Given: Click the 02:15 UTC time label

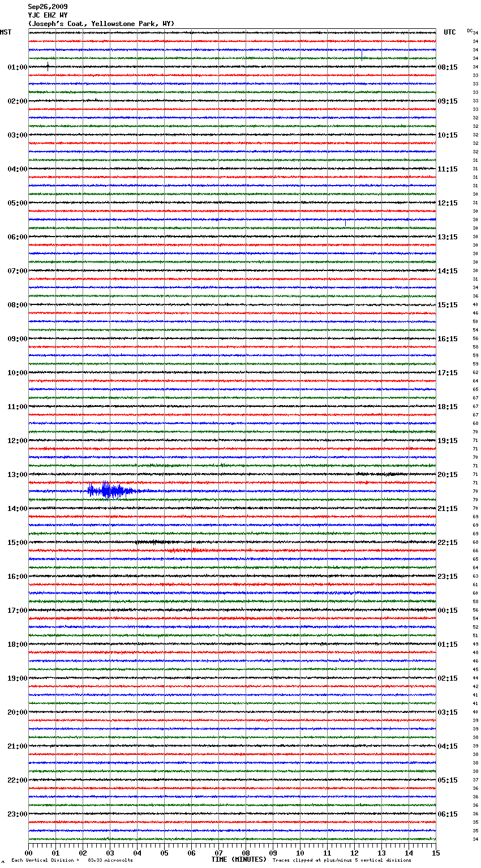Looking at the screenshot, I should coord(448,678).
